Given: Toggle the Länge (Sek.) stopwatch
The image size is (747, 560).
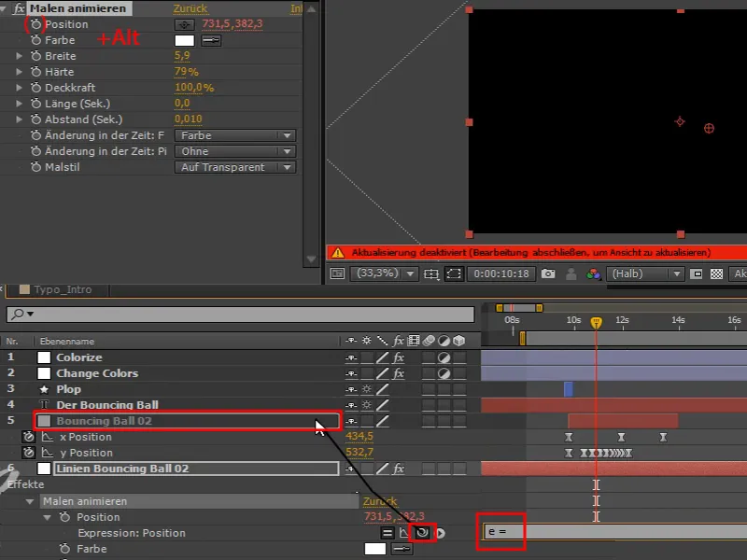Looking at the screenshot, I should point(35,104).
